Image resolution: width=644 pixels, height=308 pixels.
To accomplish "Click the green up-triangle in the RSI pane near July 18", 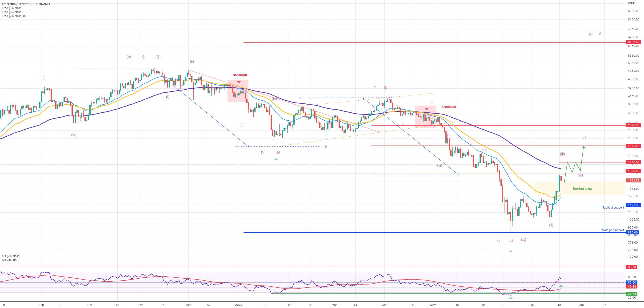I will [561, 286].
